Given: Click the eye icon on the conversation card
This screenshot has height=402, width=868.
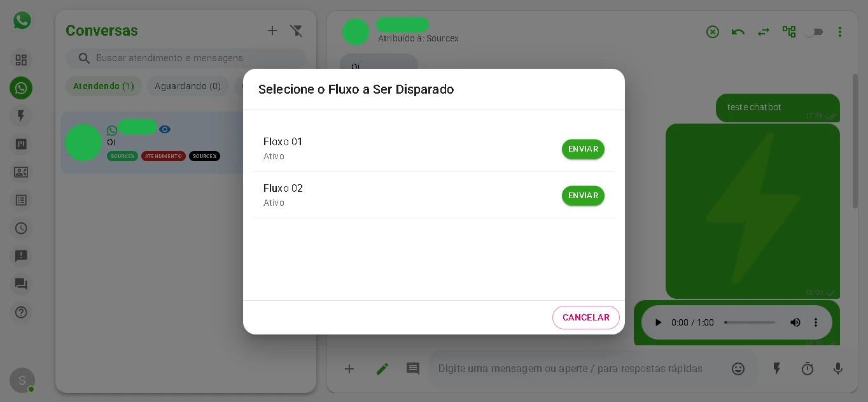Looking at the screenshot, I should click(x=165, y=129).
